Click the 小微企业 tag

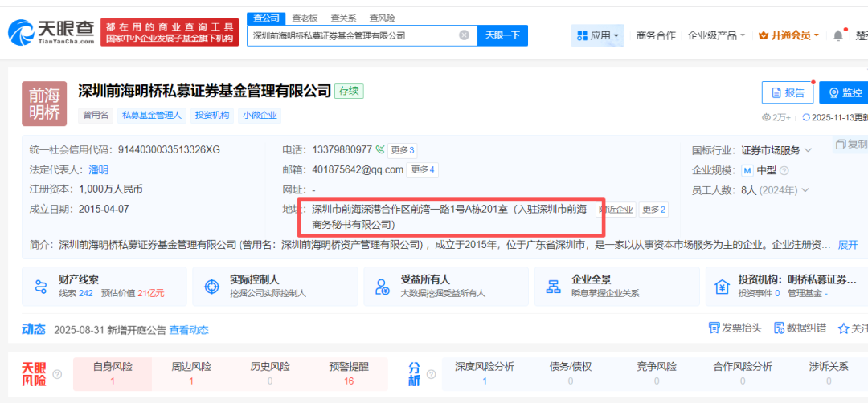(260, 116)
